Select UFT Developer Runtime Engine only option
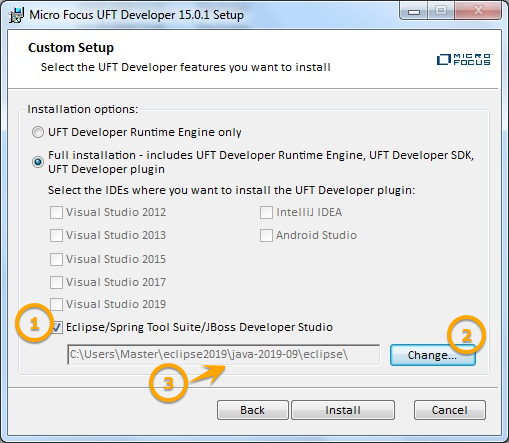 pos(38,132)
